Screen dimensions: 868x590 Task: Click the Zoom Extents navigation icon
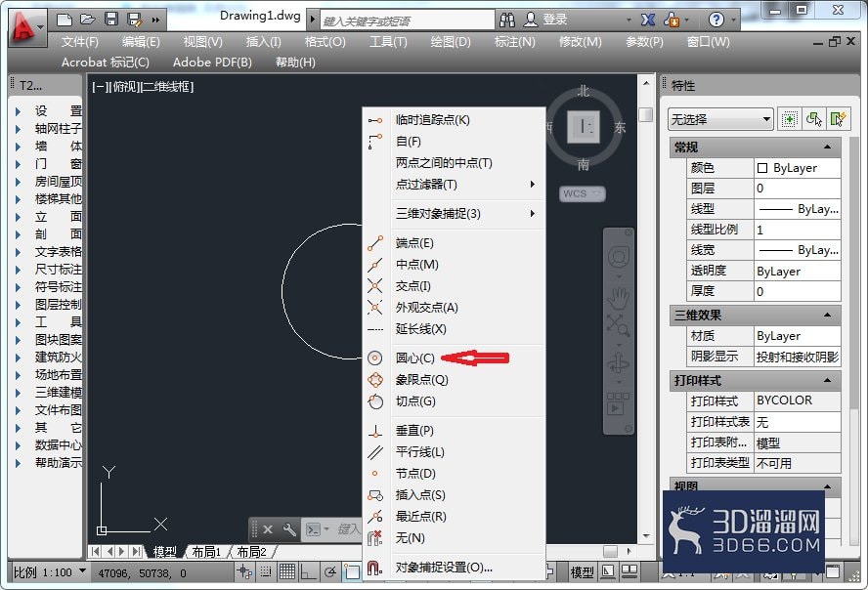[x=618, y=325]
